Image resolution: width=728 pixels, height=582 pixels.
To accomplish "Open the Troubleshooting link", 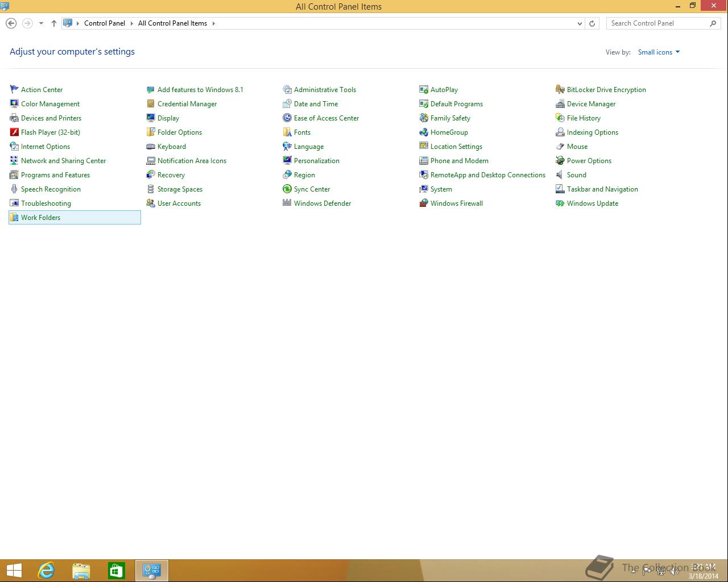I will click(46, 203).
